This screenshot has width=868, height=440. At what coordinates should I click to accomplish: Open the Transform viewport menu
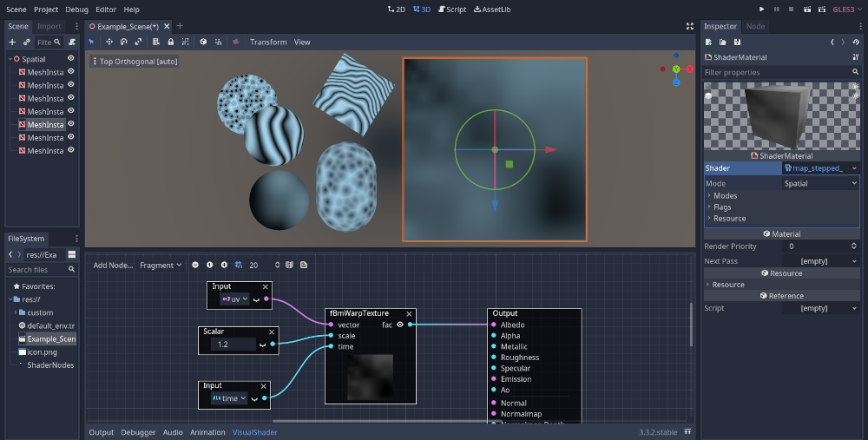(x=268, y=42)
